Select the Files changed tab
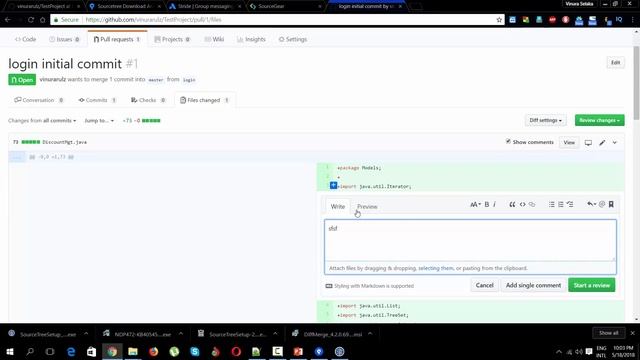 [x=204, y=100]
